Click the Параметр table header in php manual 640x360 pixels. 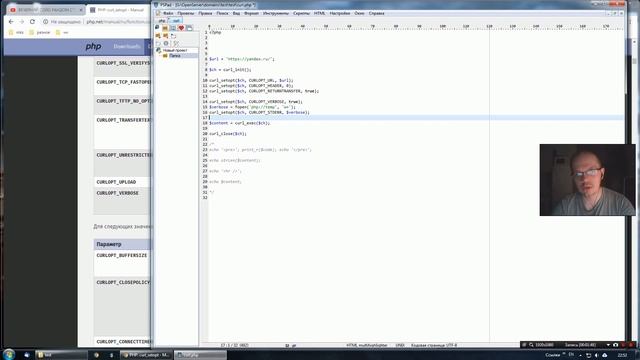click(109, 244)
